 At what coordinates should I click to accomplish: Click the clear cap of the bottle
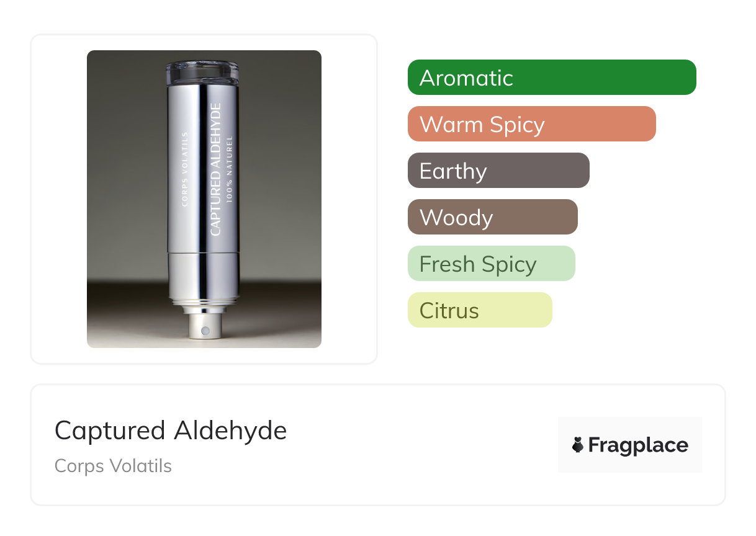click(x=202, y=72)
